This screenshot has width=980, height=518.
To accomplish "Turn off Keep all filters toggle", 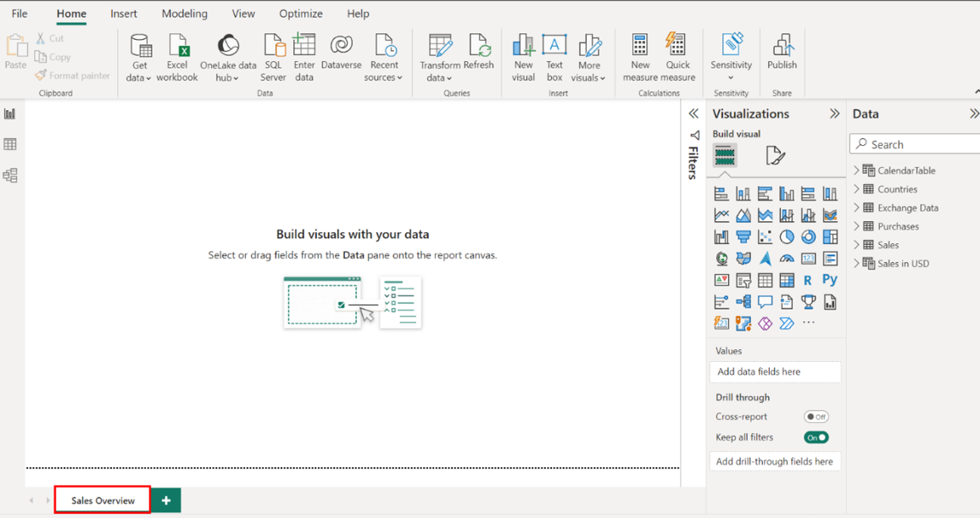I will click(x=816, y=437).
